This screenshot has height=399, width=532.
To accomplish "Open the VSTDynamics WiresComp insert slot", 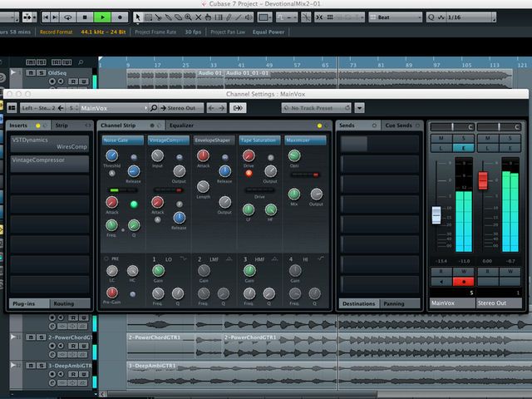I will 50,144.
